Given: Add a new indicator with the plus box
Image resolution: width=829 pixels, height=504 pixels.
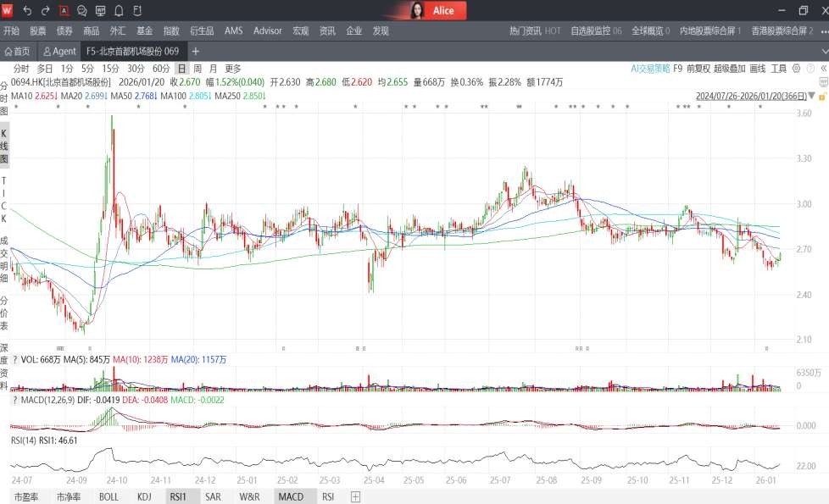Looking at the screenshot, I should pyautogui.click(x=355, y=497).
